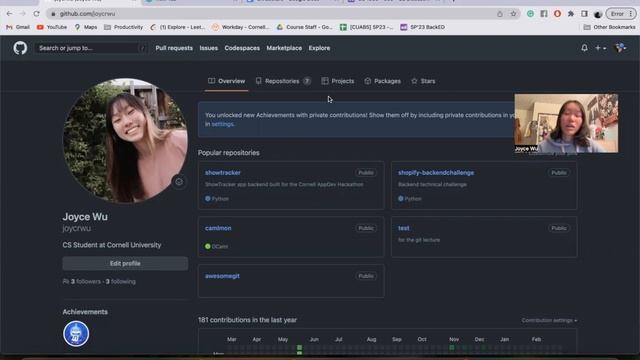Image resolution: width=640 pixels, height=360 pixels.
Task: Focus the Search or jump to field
Action: pyautogui.click(x=91, y=48)
